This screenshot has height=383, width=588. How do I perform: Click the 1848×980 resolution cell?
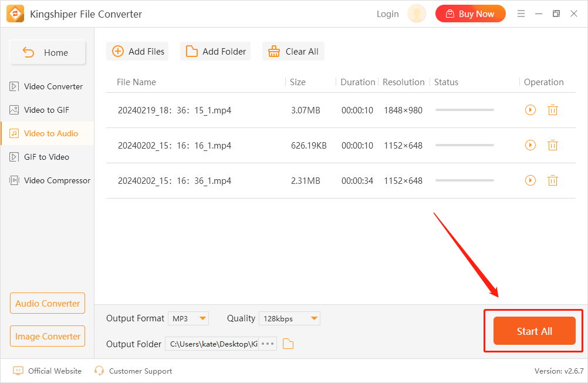403,110
